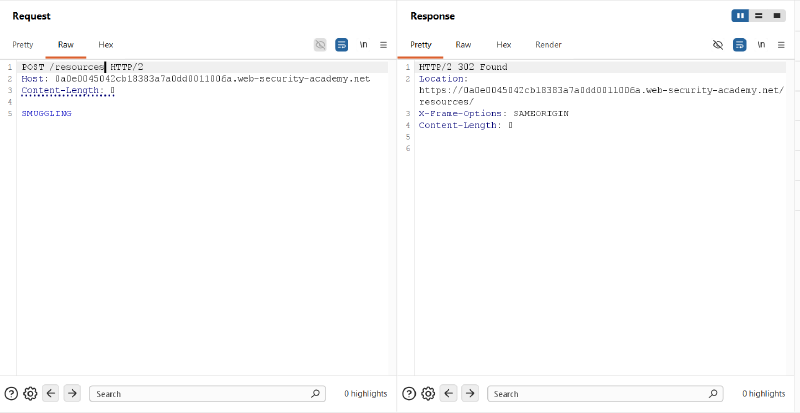Select the Response Raw tab
800x413 pixels.
[x=463, y=45]
